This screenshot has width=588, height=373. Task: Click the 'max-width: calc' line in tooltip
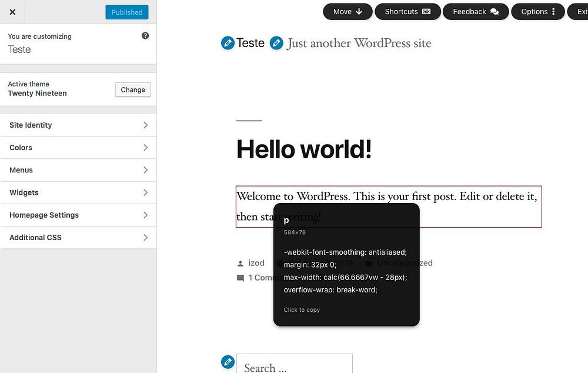pos(345,277)
